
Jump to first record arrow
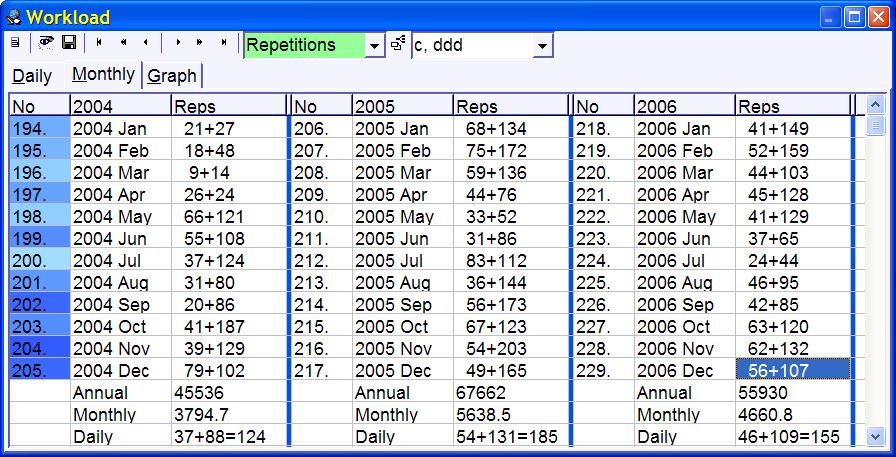coord(99,42)
